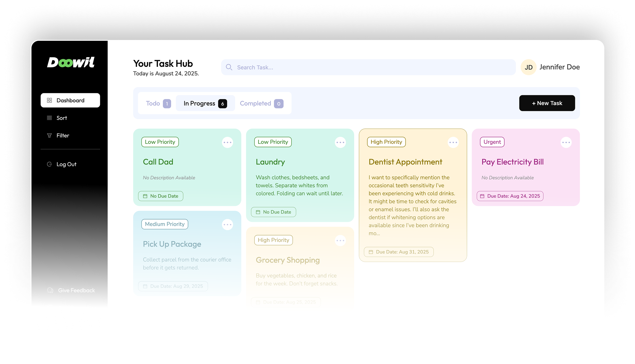Click the Completed count badge 0

click(279, 104)
